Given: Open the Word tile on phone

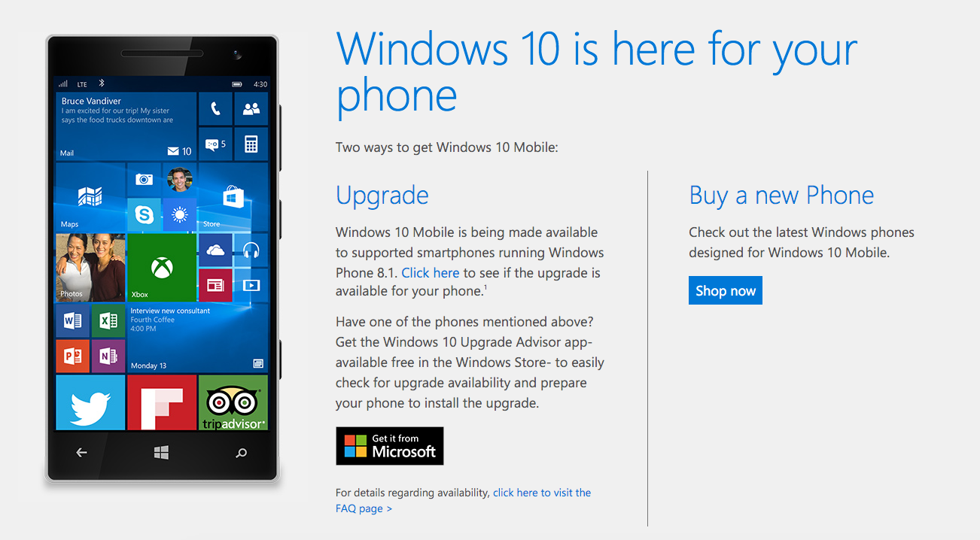Looking at the screenshot, I should pyautogui.click(x=72, y=321).
